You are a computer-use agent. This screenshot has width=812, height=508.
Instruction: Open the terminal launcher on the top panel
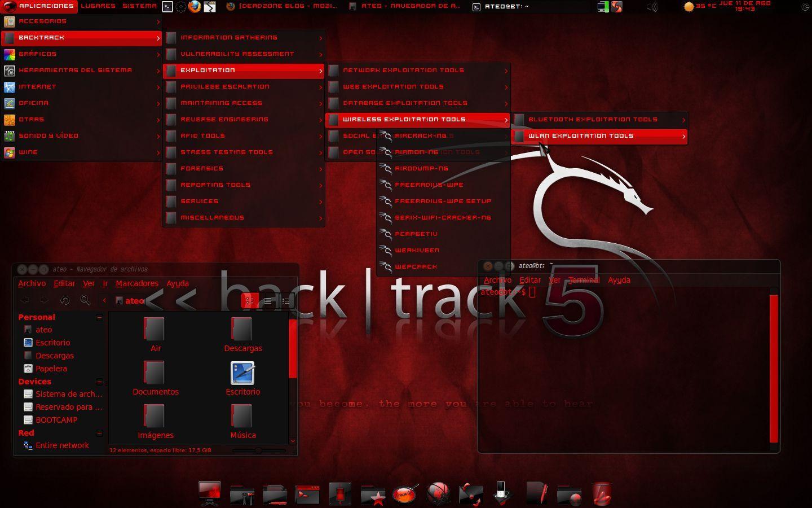pyautogui.click(x=167, y=7)
